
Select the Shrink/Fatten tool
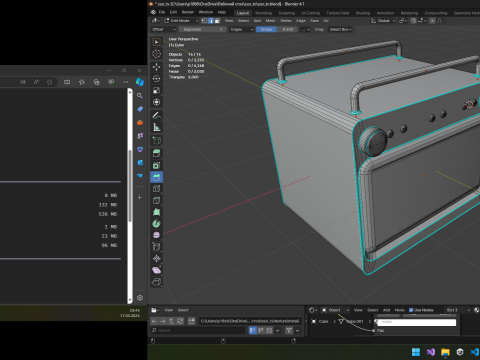(156, 259)
